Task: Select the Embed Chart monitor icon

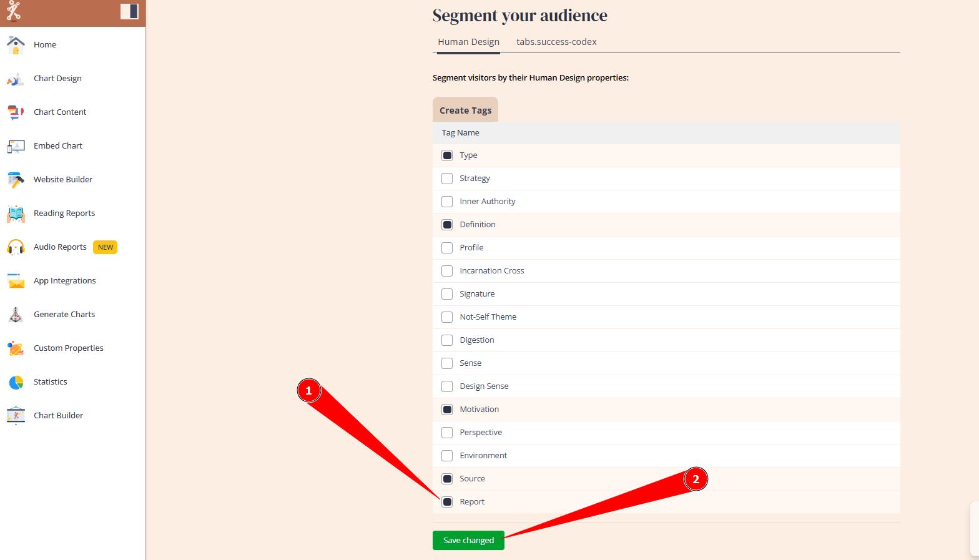Action: pyautogui.click(x=16, y=146)
